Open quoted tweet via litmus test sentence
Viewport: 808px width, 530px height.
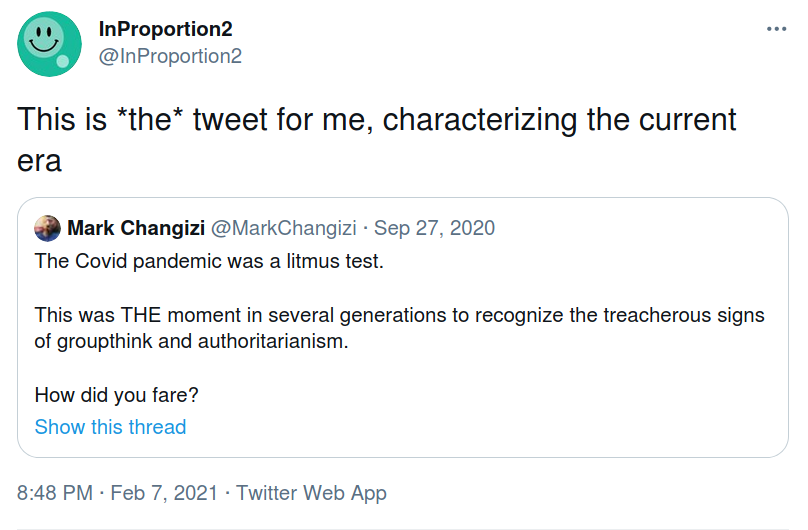pyautogui.click(x=209, y=261)
